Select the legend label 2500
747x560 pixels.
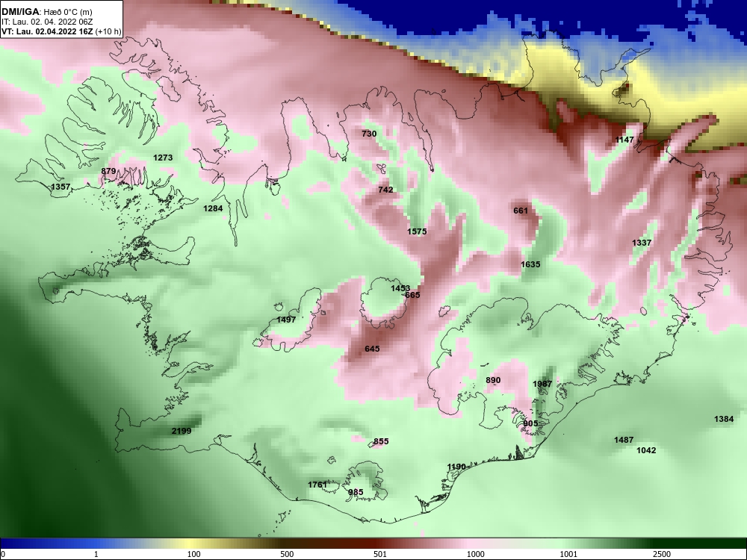coord(662,554)
